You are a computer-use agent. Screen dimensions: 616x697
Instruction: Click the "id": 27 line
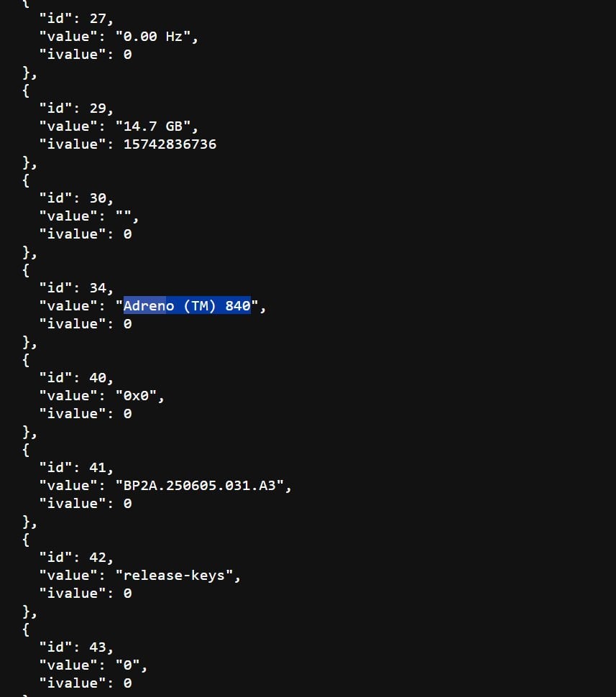(x=76, y=19)
